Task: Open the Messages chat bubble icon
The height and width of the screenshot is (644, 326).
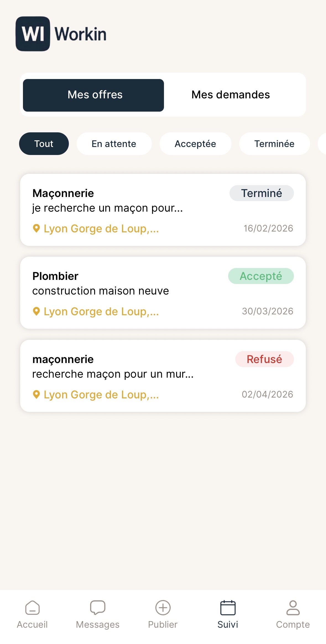Action: tap(98, 608)
